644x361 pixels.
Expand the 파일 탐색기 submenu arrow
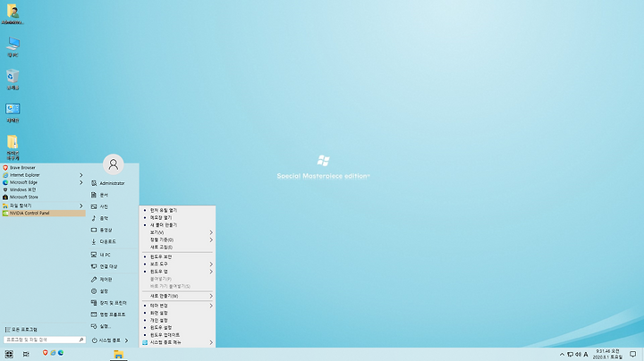(x=80, y=206)
